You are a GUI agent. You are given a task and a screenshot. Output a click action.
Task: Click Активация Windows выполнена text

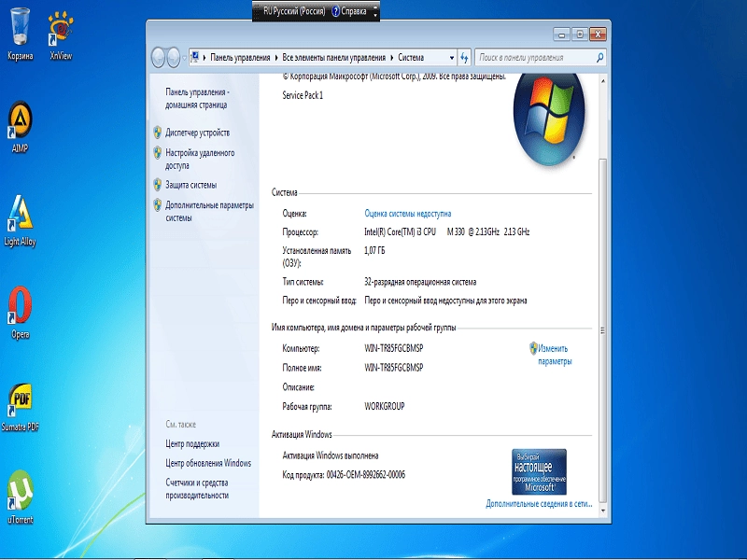click(x=331, y=455)
